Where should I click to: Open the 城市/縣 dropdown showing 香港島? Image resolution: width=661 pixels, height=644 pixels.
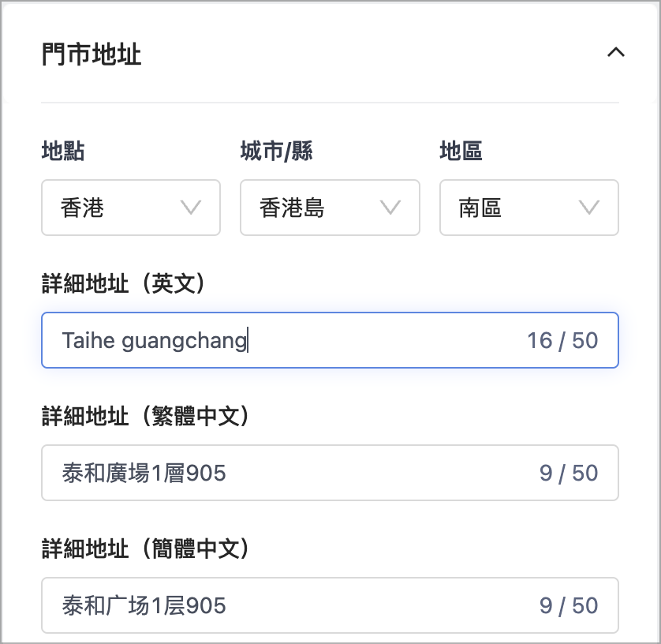[x=330, y=208]
